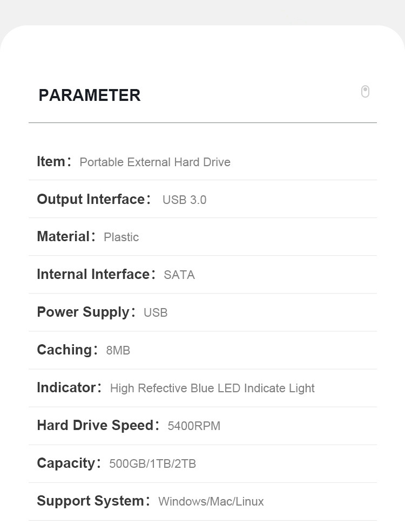The image size is (405, 532).
Task: Click the mouse scroll icon
Action: coord(365,92)
